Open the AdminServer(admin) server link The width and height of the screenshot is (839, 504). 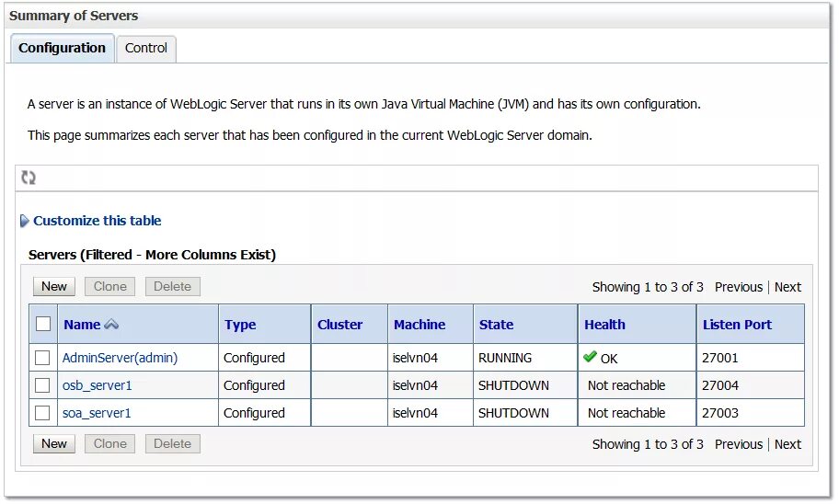point(120,358)
